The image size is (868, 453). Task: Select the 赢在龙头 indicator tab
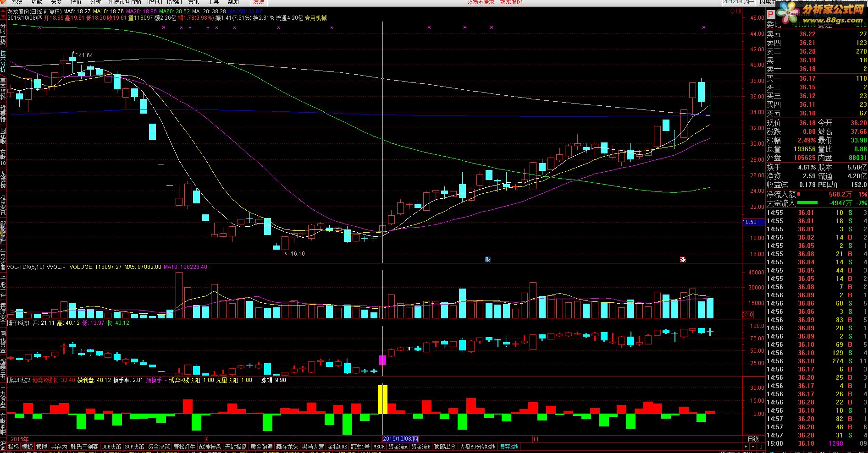coord(287,447)
